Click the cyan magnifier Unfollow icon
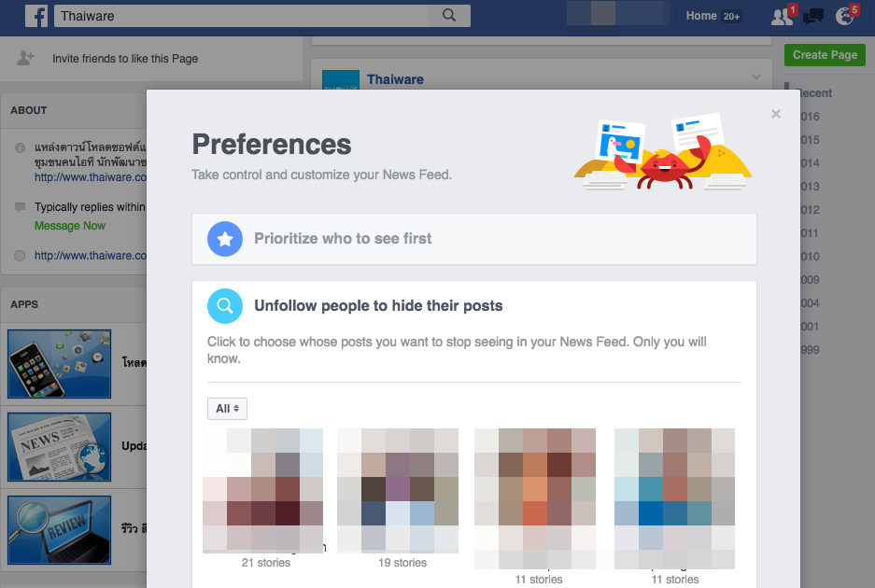 click(225, 306)
